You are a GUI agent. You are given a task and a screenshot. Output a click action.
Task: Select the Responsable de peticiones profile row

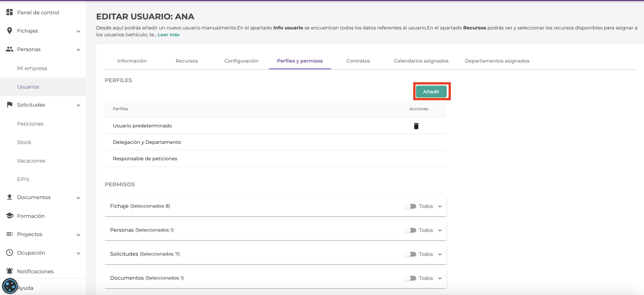pyautogui.click(x=145, y=159)
